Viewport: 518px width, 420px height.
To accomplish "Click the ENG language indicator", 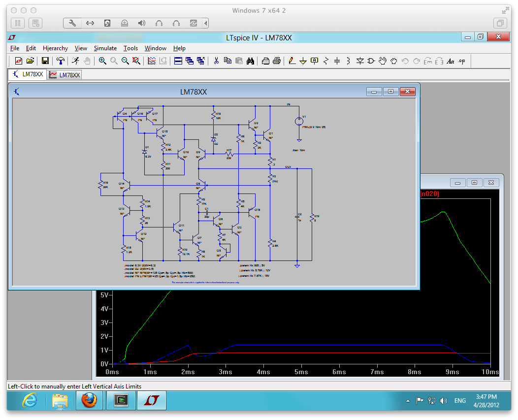I will 460,401.
